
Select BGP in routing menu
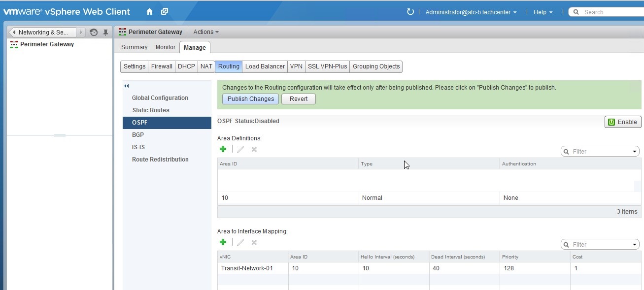(138, 135)
